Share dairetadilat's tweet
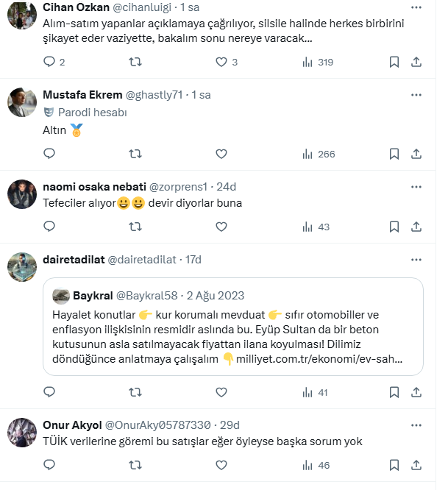The image size is (448, 490). [x=416, y=393]
